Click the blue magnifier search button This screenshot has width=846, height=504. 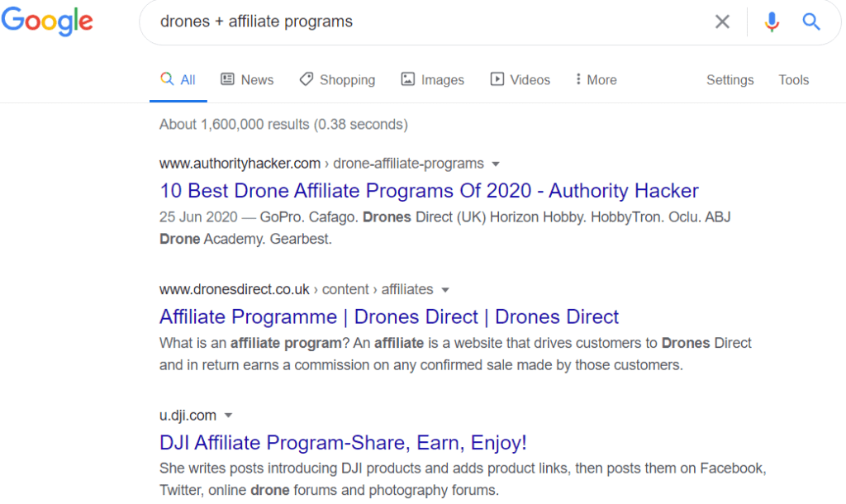click(811, 21)
